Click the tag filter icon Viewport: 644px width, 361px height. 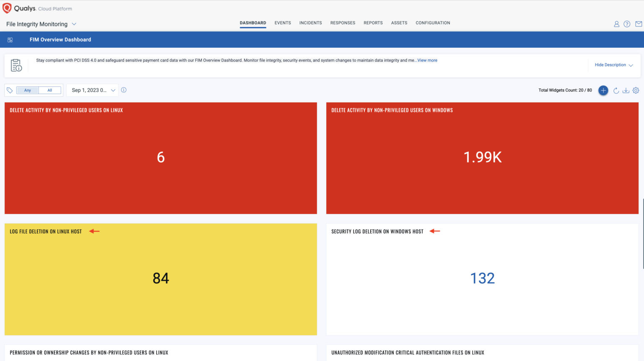(9, 90)
